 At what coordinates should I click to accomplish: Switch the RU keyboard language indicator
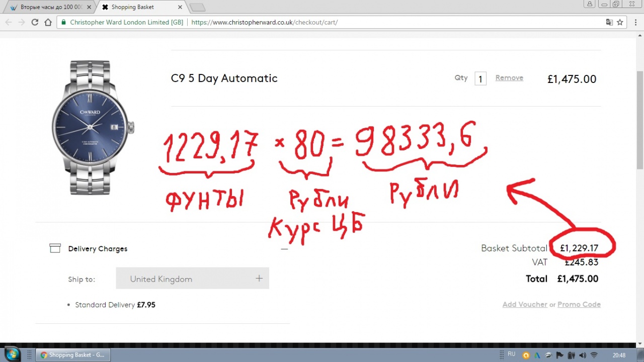(511, 354)
